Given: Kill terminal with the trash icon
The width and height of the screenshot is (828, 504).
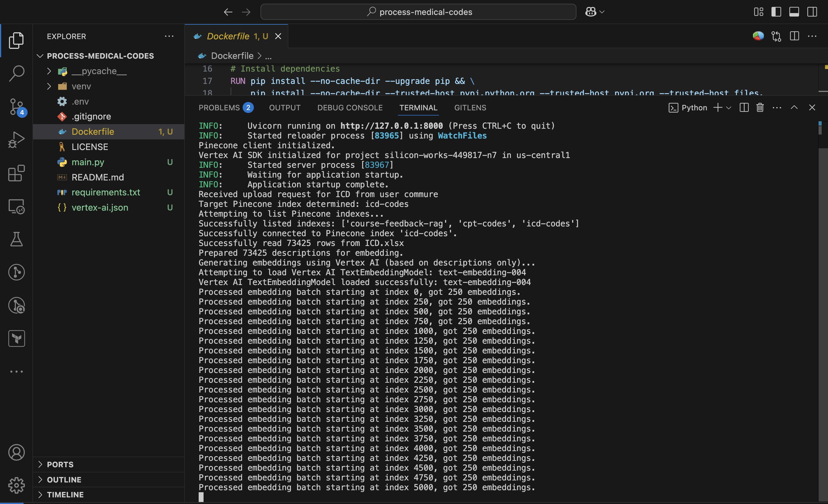Looking at the screenshot, I should (x=760, y=107).
